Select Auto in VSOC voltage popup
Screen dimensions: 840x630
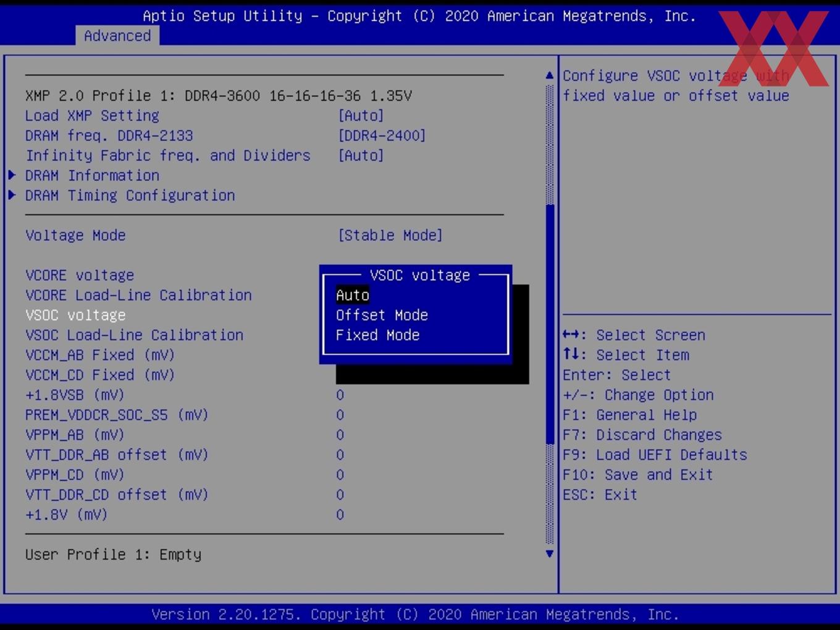(x=353, y=295)
